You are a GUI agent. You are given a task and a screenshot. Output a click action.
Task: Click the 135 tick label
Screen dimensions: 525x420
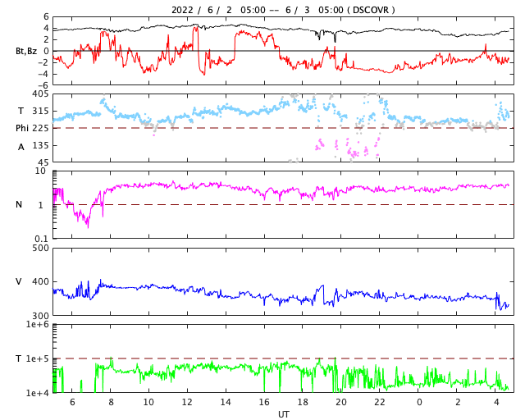tap(40, 146)
